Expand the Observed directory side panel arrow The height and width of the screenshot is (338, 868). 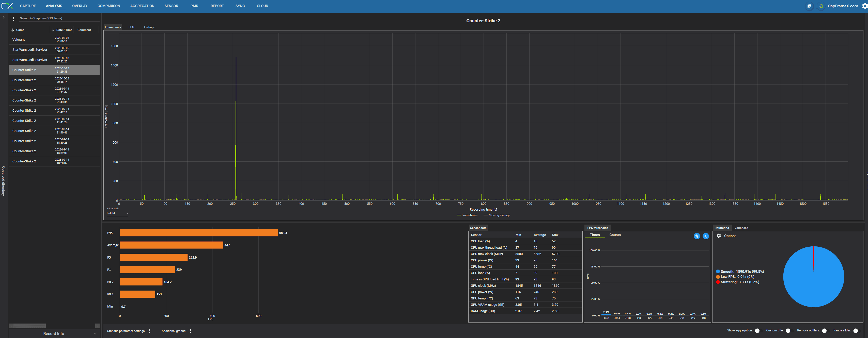pos(3,17)
